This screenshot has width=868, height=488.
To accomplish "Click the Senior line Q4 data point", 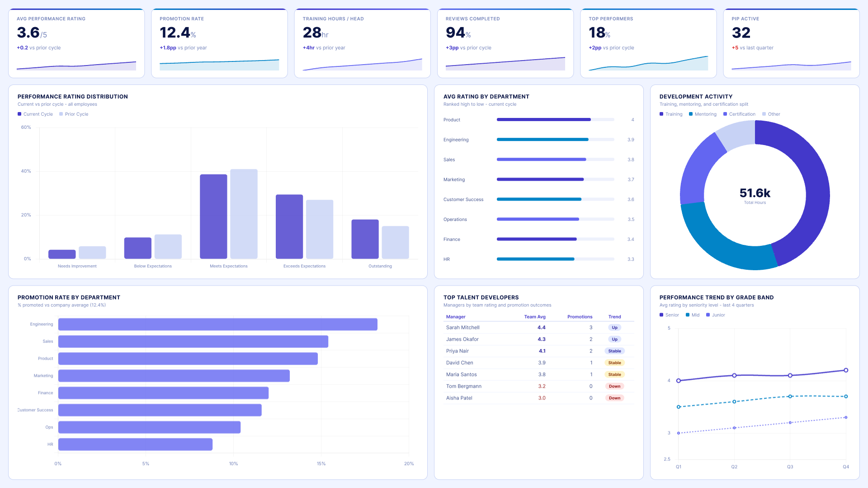I will pos(846,370).
